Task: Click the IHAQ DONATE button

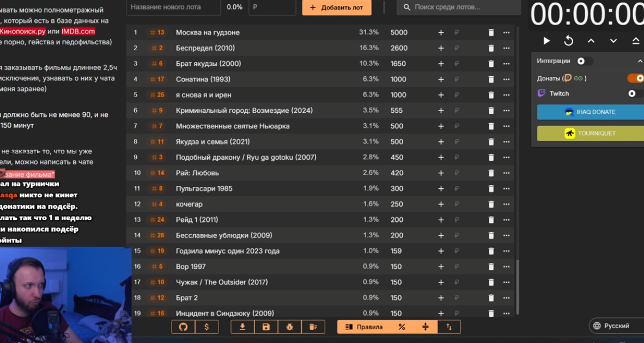Action: coord(590,112)
